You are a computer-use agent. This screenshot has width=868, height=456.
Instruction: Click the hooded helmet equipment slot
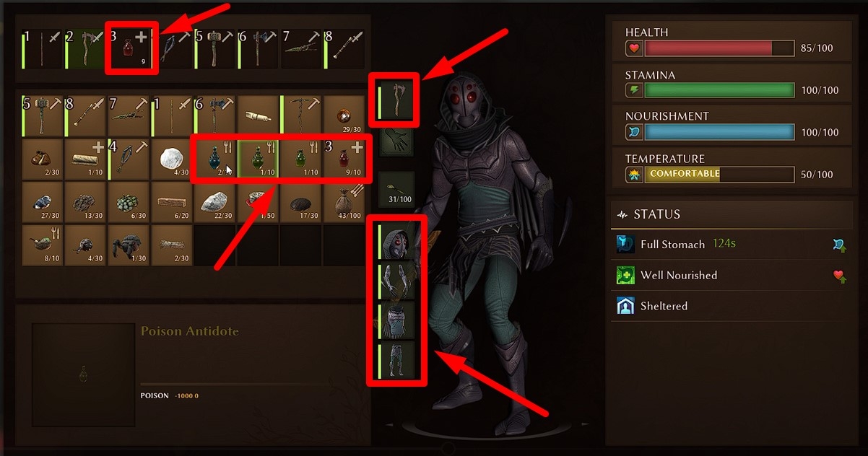[396, 242]
